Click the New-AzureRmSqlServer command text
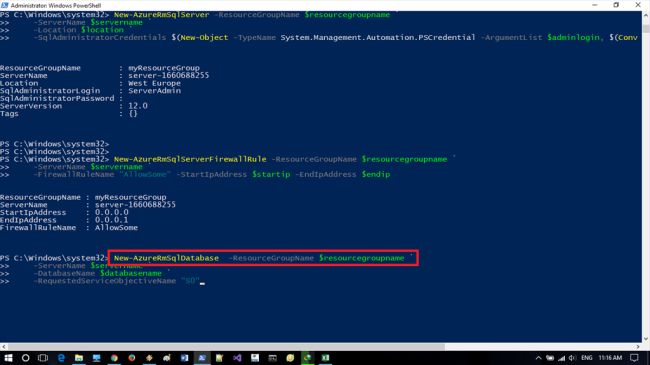 (162, 15)
